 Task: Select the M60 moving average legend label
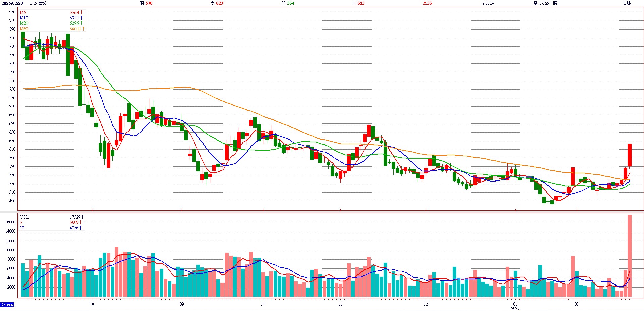tap(24, 29)
